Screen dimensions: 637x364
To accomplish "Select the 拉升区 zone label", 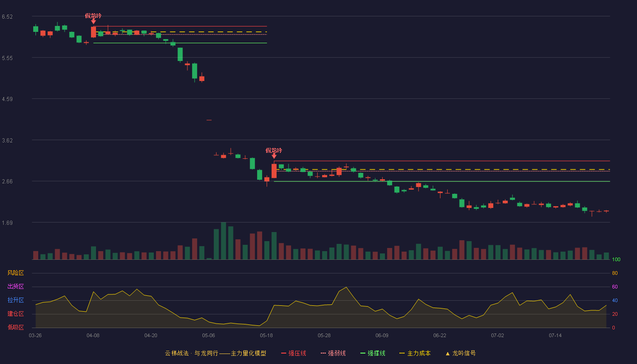I will [15, 300].
